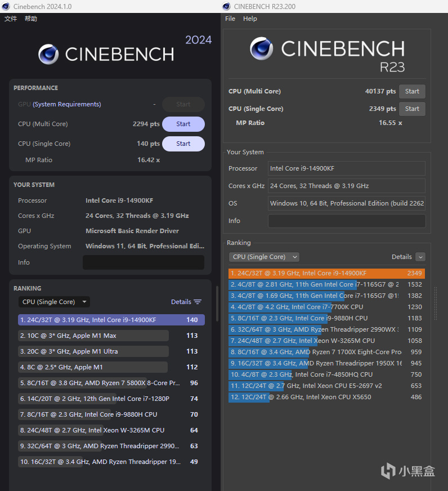Select the Apple M1 Ultra ranking row

111,351
